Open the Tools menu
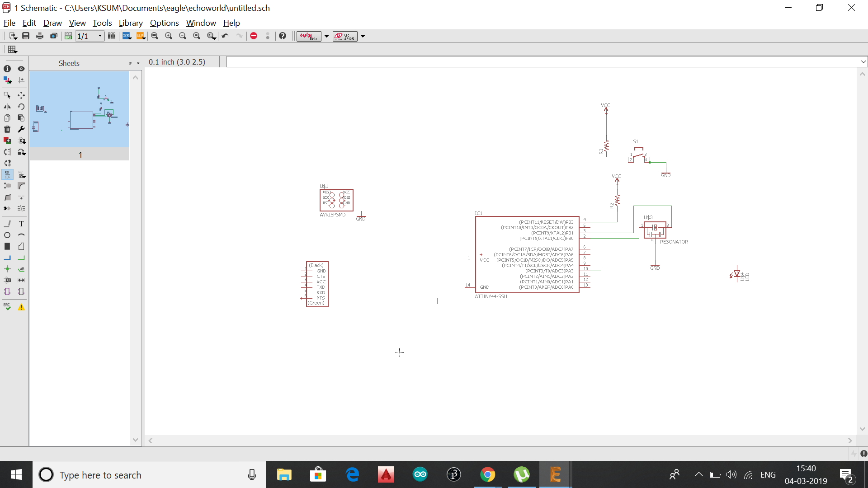 [102, 23]
